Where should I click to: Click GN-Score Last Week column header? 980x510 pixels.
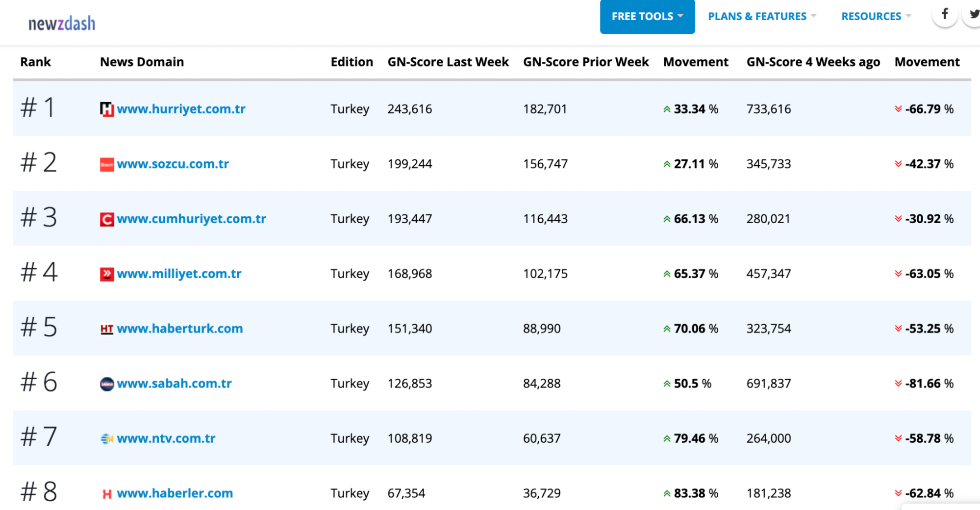coord(448,62)
